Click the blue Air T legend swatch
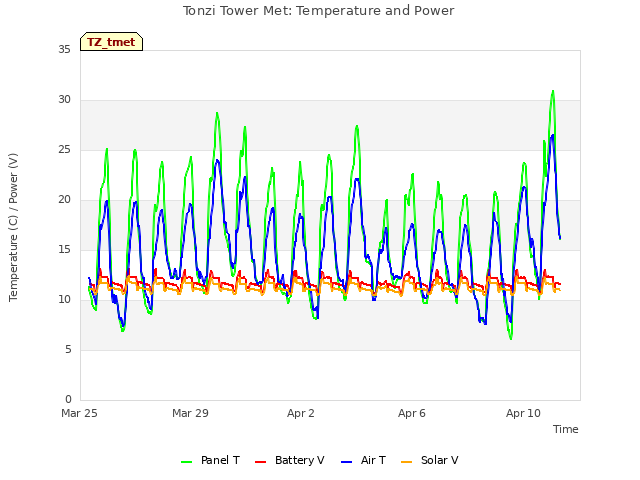 pyautogui.click(x=347, y=462)
